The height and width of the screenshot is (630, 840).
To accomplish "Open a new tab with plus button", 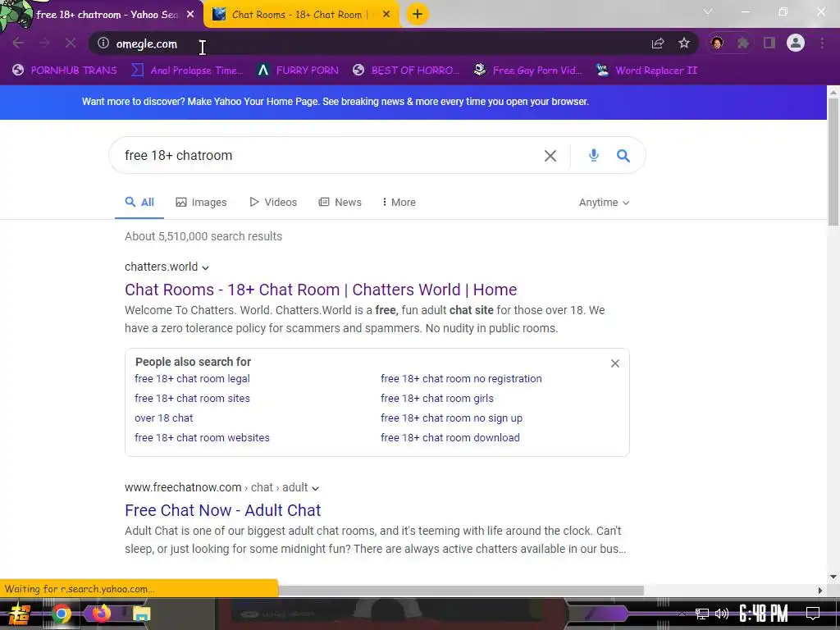I will point(418,14).
